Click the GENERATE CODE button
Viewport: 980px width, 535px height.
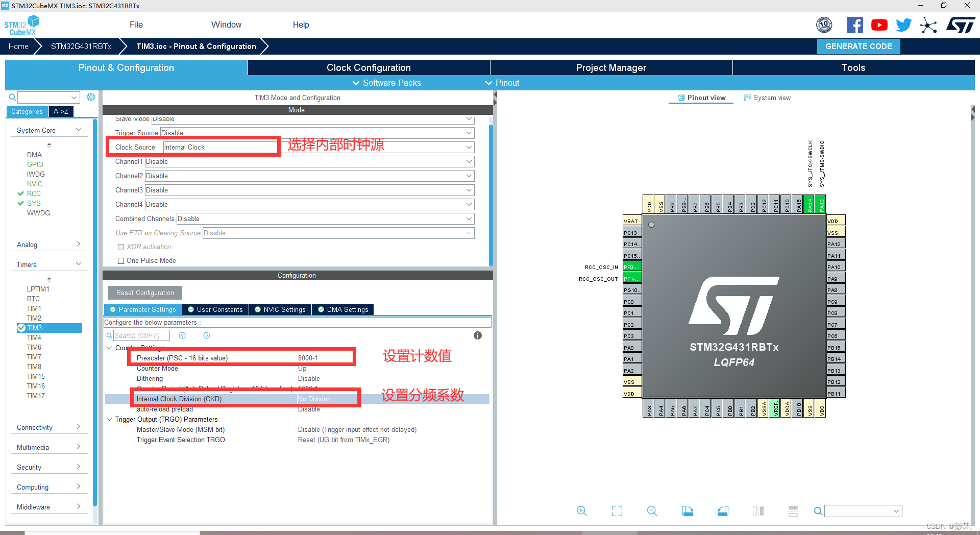pyautogui.click(x=859, y=46)
